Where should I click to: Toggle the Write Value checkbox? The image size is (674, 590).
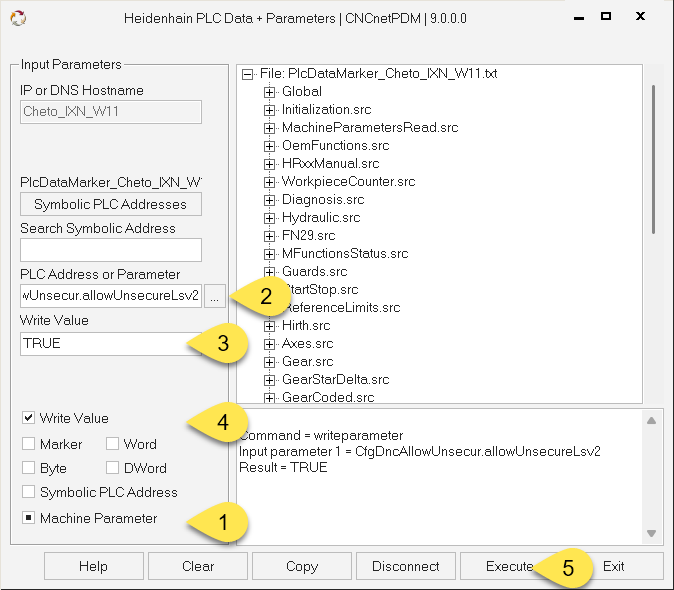point(29,418)
